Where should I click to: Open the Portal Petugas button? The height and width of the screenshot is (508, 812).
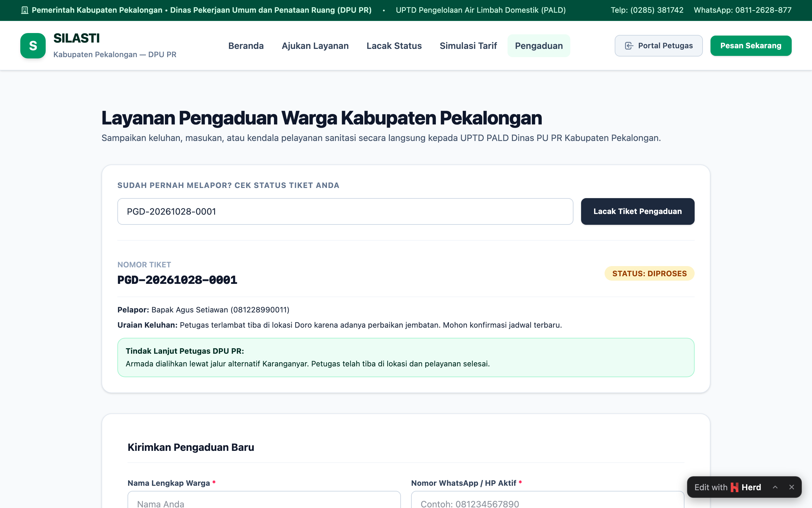[x=658, y=46]
